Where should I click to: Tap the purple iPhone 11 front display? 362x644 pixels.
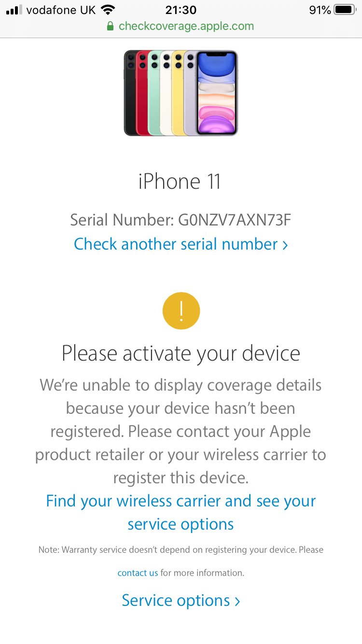click(x=217, y=93)
